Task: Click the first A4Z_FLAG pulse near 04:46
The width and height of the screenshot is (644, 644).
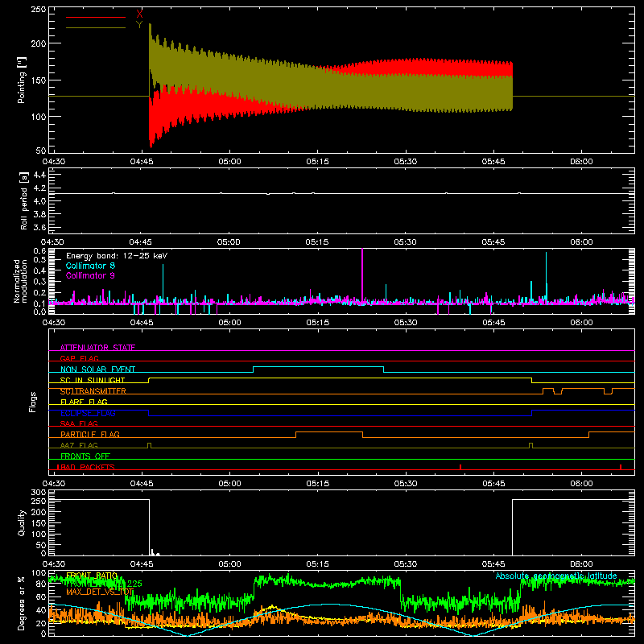Action: 149,445
